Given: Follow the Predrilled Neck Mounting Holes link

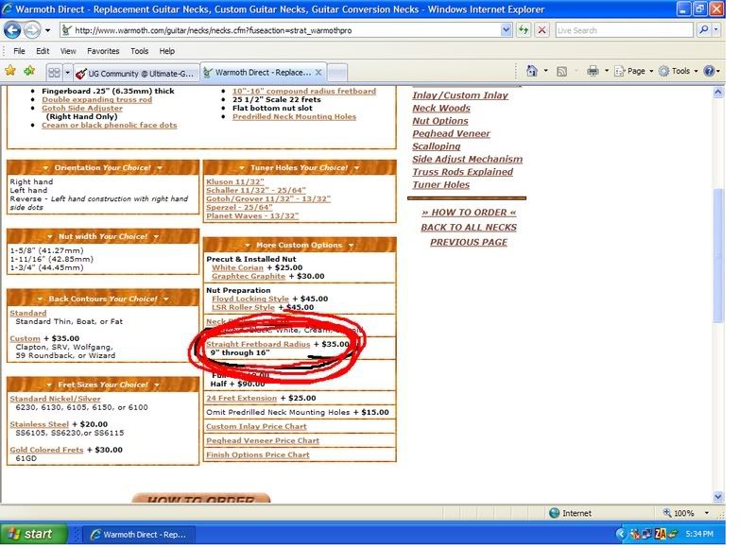Looking at the screenshot, I should pyautogui.click(x=294, y=116).
